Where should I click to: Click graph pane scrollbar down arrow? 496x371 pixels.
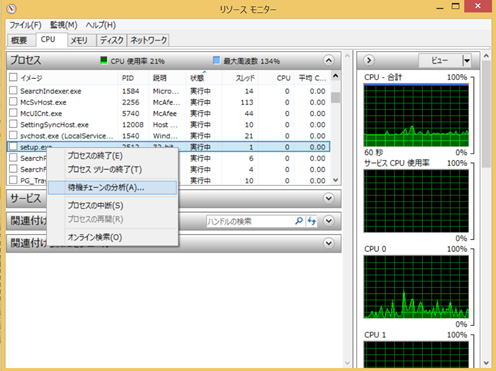(486, 363)
